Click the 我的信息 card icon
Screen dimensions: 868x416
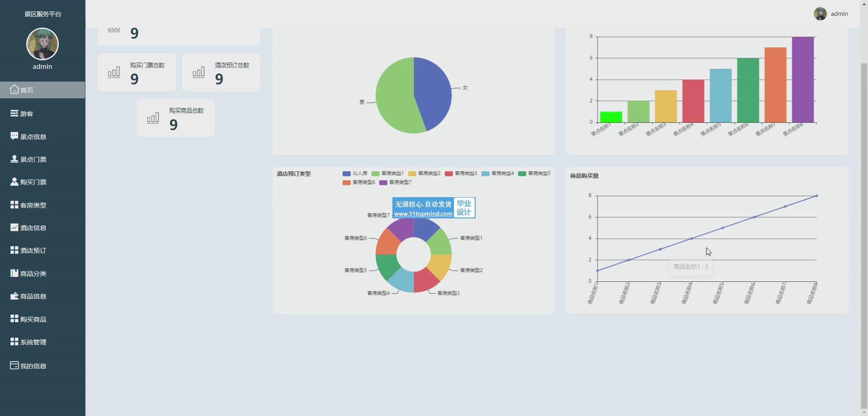point(14,365)
